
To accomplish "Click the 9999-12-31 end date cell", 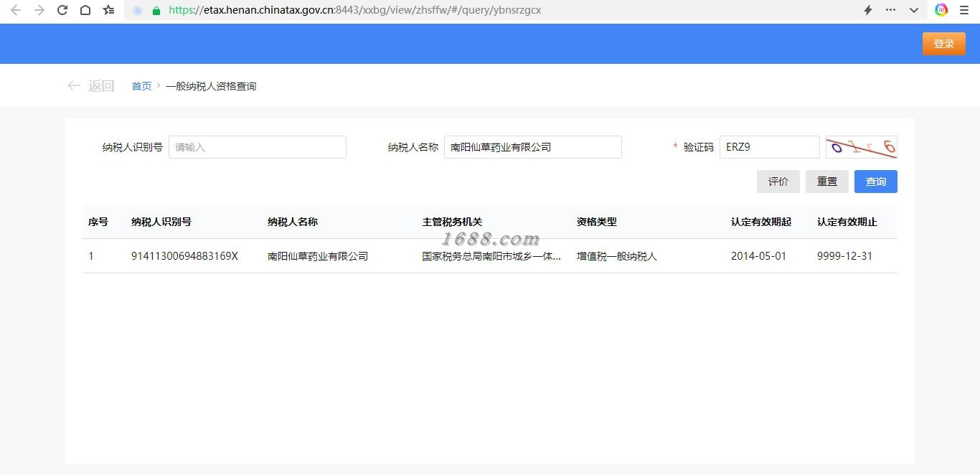I will pos(845,256).
